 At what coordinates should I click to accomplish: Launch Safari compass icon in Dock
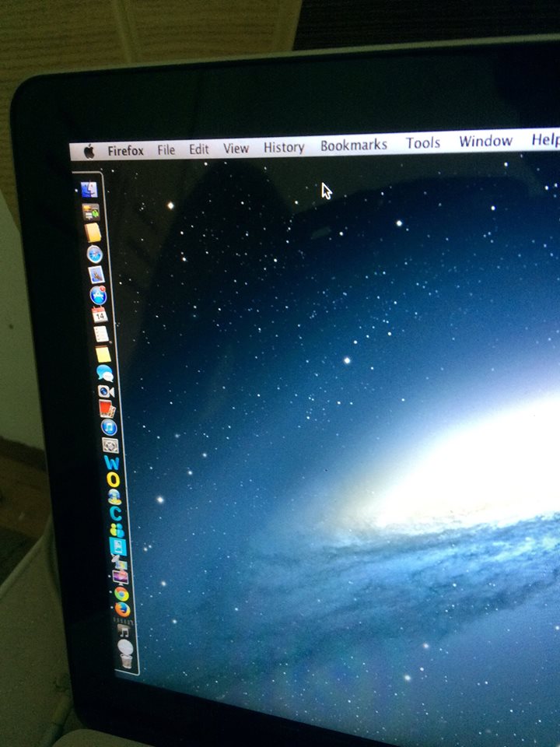95,254
